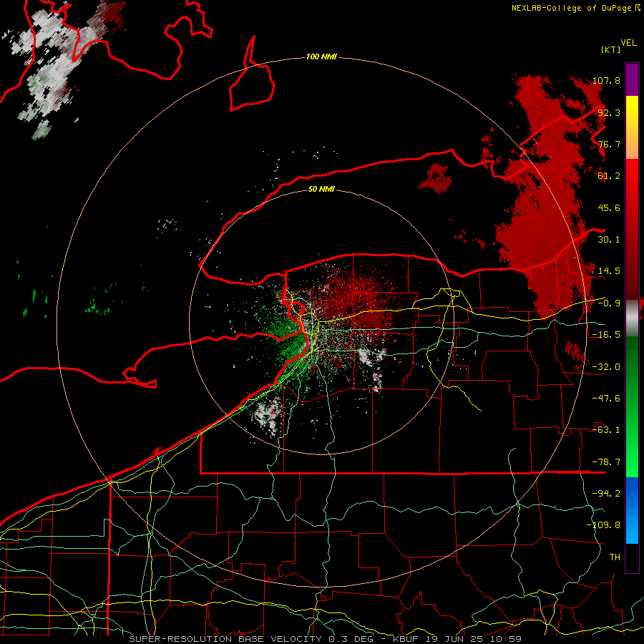This screenshot has width=644, height=644.
Task: Select the -78.7 velocity scale value
Action: pos(606,462)
